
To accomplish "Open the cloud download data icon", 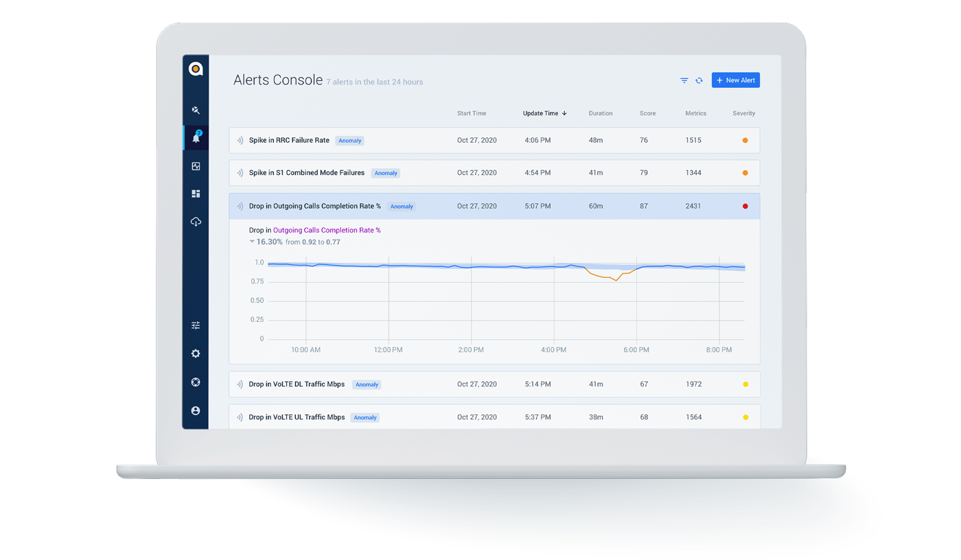I will [x=196, y=222].
